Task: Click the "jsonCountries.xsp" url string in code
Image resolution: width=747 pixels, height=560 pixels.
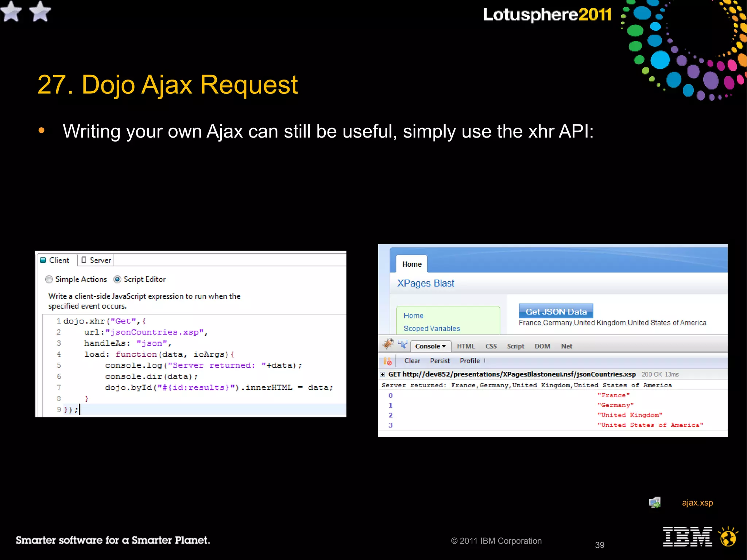Action: click(x=154, y=332)
